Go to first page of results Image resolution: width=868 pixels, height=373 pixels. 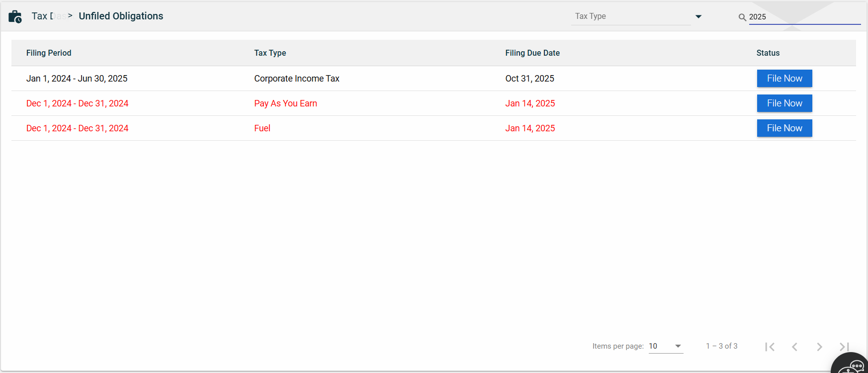[x=770, y=347]
